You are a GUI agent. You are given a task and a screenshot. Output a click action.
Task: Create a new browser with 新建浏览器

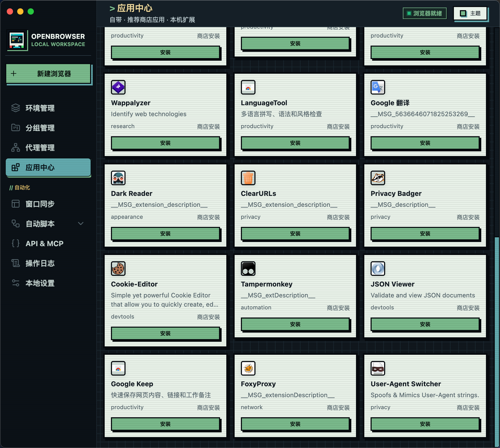point(48,74)
